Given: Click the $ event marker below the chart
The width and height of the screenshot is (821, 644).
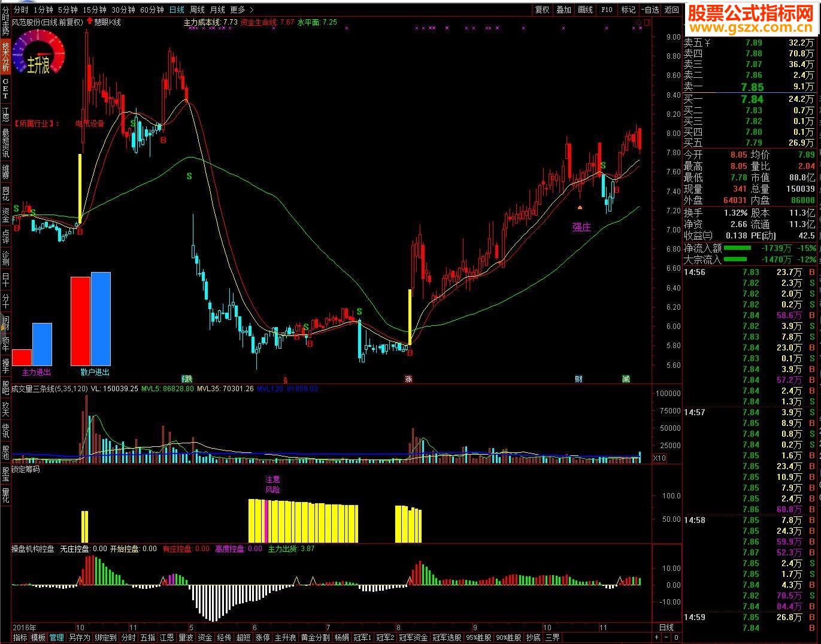Looking at the screenshot, I should pyautogui.click(x=285, y=379).
